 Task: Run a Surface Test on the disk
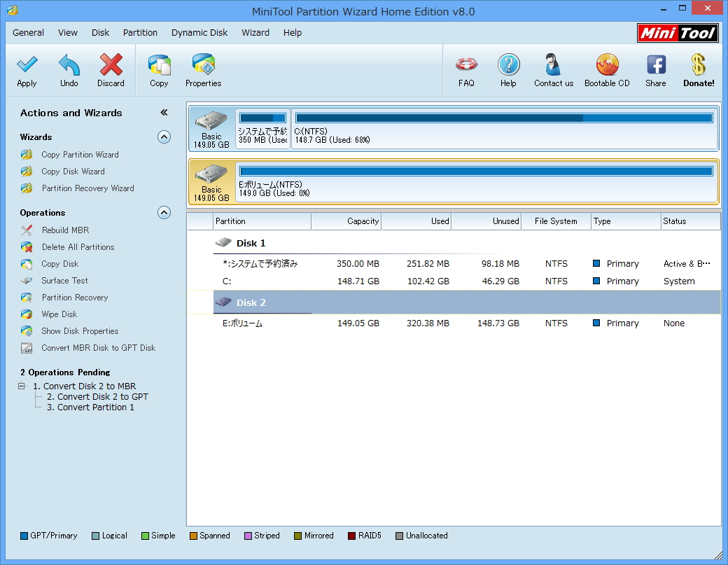[x=64, y=281]
